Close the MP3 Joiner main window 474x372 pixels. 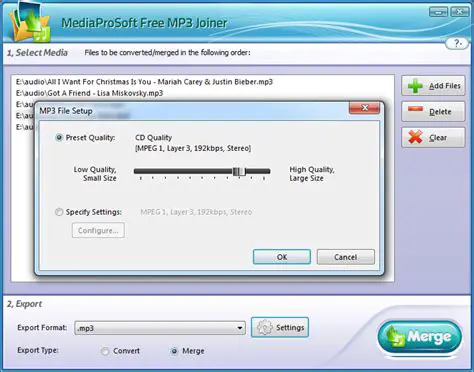coord(459,12)
